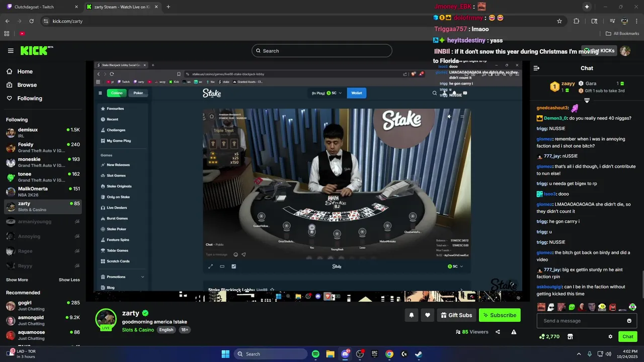This screenshot has width=644, height=362.
Task: Click the report stream warning icon
Action: (514, 332)
